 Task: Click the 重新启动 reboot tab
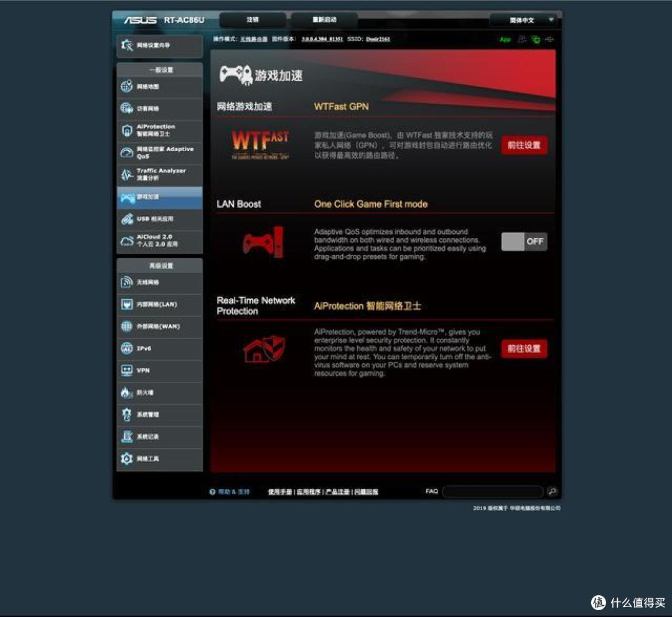tap(324, 20)
